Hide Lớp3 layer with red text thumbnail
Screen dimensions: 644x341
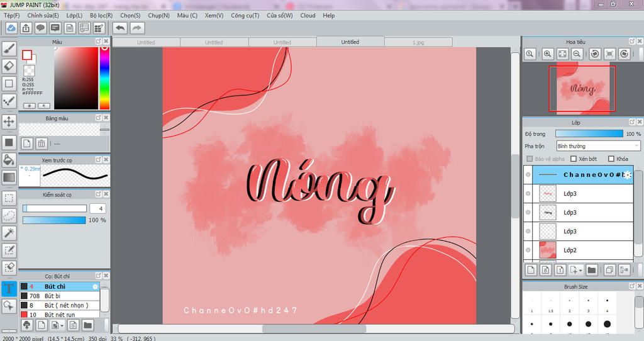(528, 194)
